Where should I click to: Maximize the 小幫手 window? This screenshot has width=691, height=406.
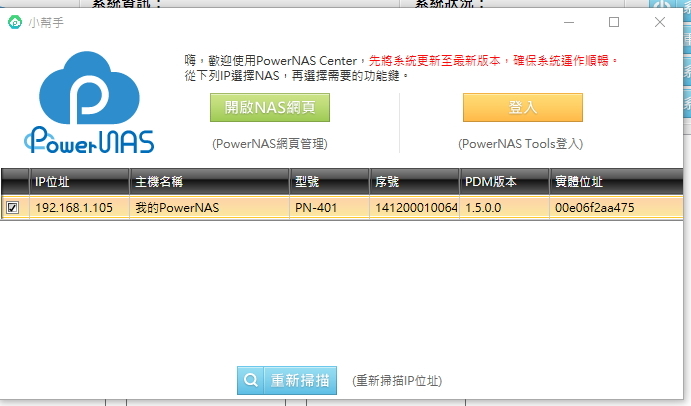tap(614, 22)
